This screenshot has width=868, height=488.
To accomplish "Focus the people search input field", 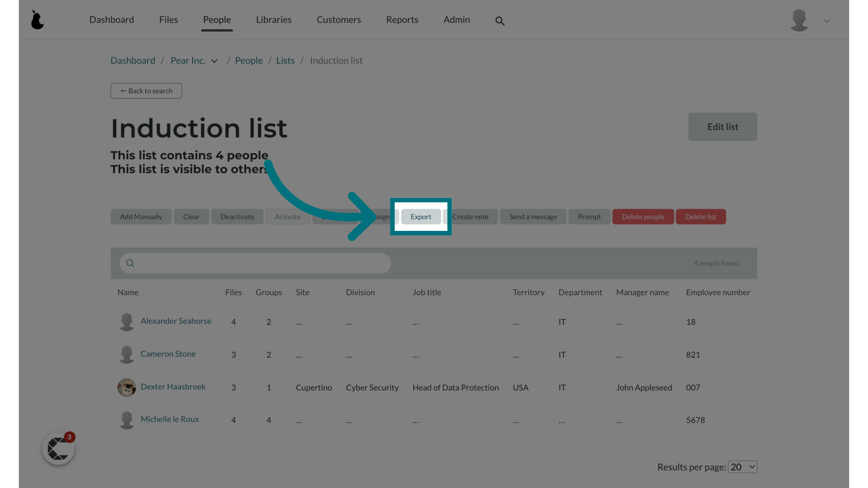I will coord(262,263).
